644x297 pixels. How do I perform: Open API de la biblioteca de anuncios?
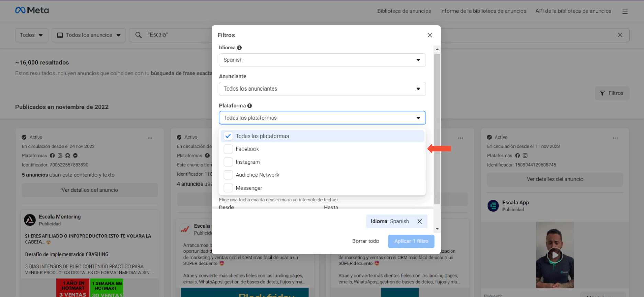pyautogui.click(x=573, y=11)
